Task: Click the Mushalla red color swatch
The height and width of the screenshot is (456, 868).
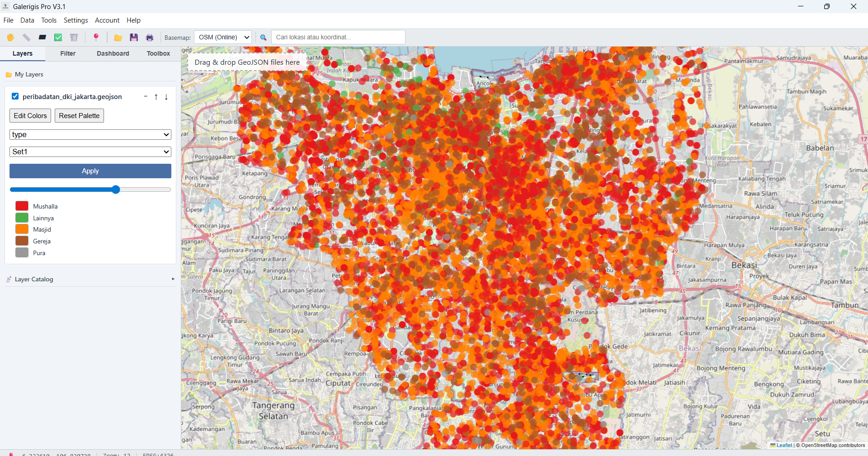Action: [22, 206]
